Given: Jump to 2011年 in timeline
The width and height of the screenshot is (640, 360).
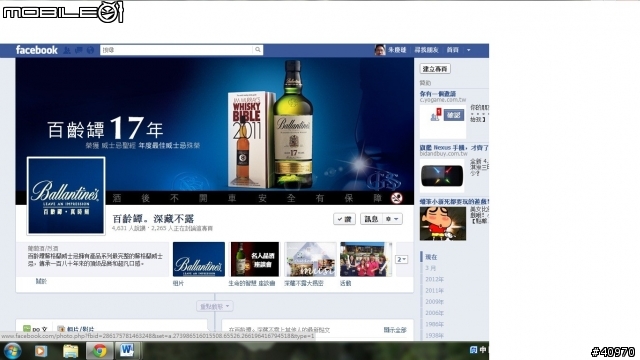Looking at the screenshot, I should pos(434,291).
